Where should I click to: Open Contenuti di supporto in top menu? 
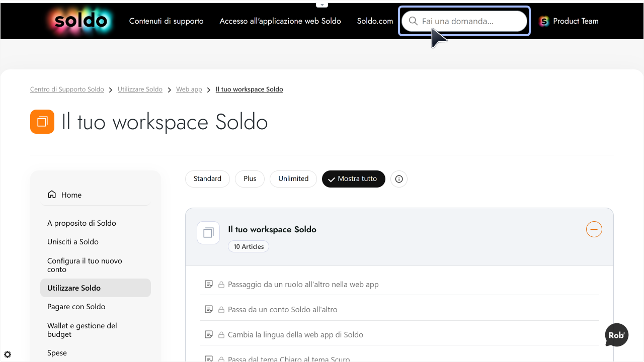click(167, 21)
